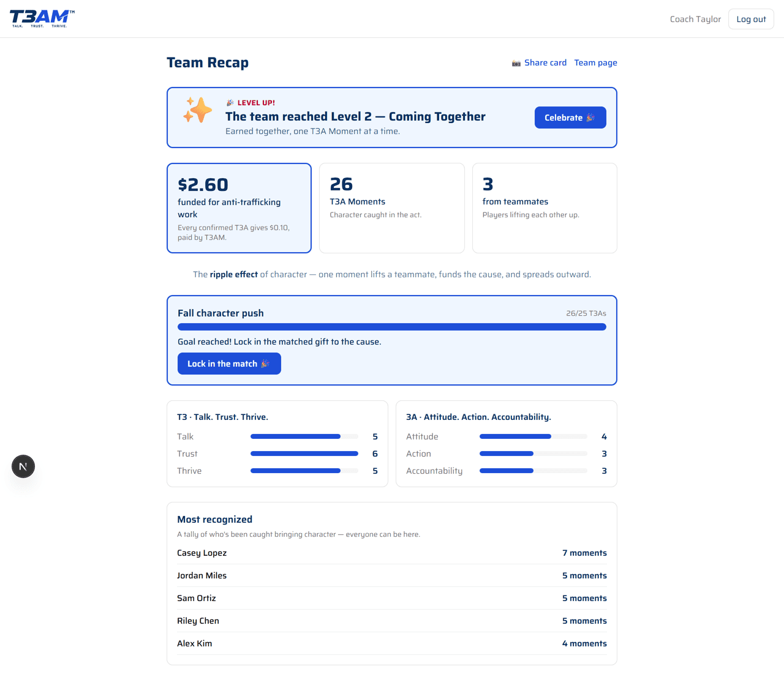Click Riley Chen in the list
Image resolution: width=784 pixels, height=680 pixels.
[198, 621]
